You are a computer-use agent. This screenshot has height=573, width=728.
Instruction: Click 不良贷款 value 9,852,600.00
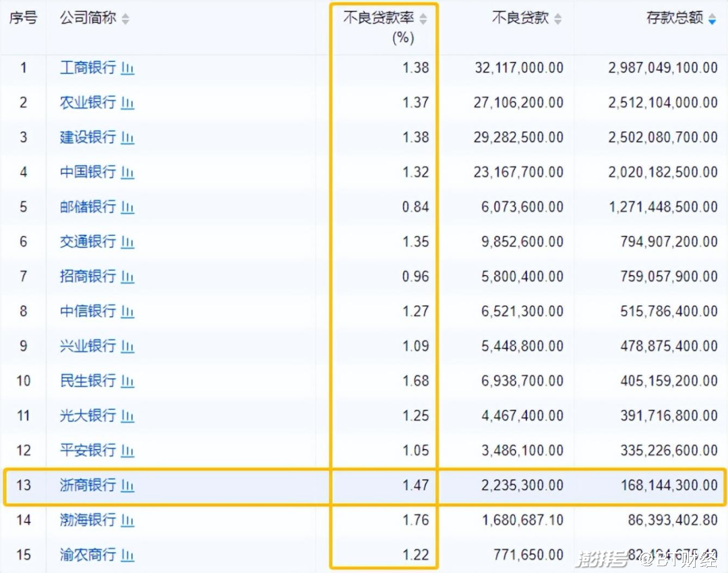[522, 242]
